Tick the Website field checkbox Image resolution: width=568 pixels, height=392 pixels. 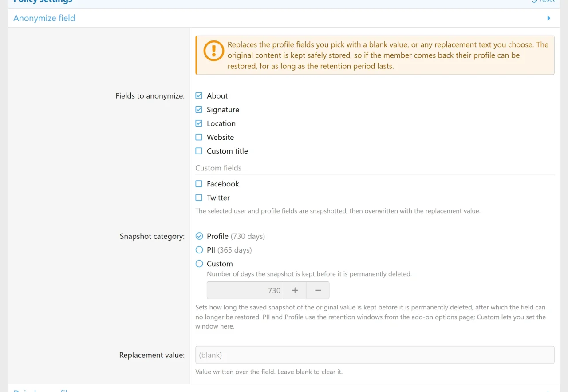199,137
